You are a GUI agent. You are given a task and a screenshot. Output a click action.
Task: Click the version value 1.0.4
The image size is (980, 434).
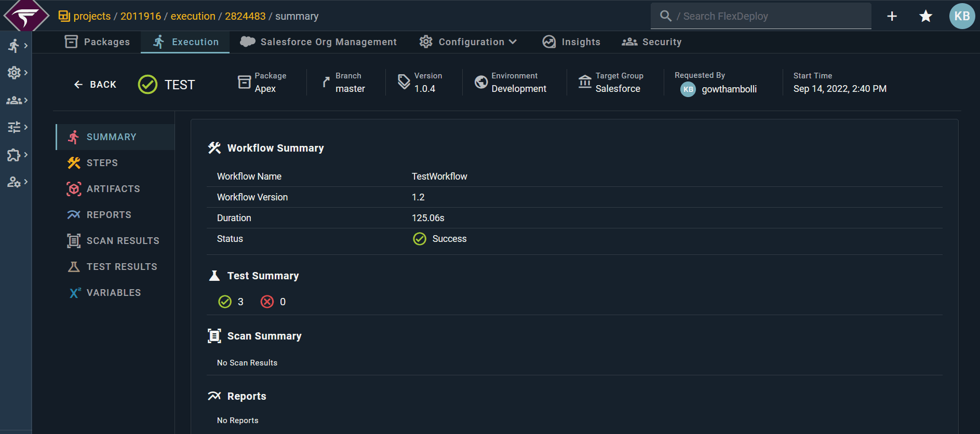pos(425,89)
